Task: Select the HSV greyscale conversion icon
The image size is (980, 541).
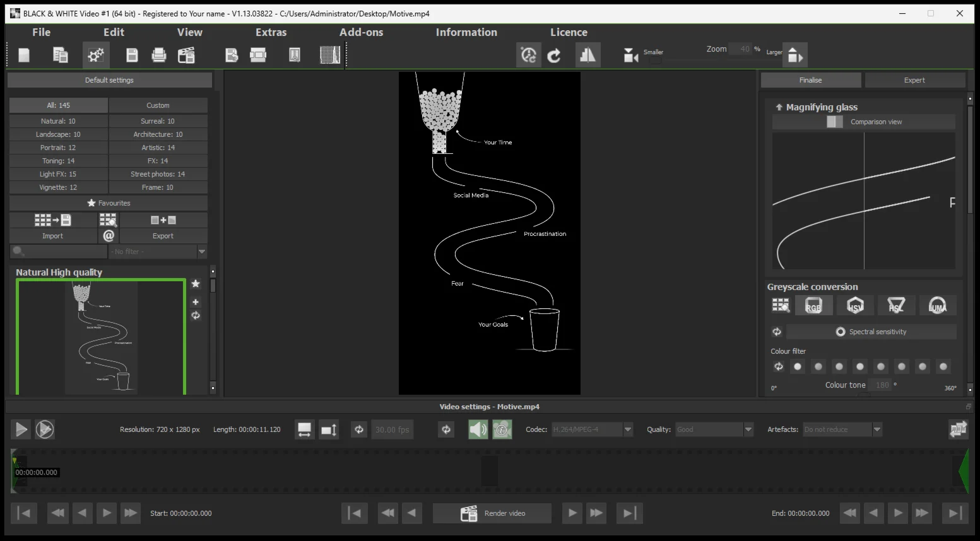Action: pos(854,306)
